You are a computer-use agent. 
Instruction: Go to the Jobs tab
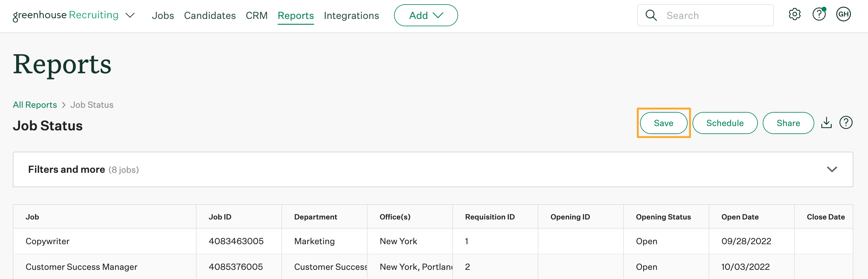click(x=163, y=16)
